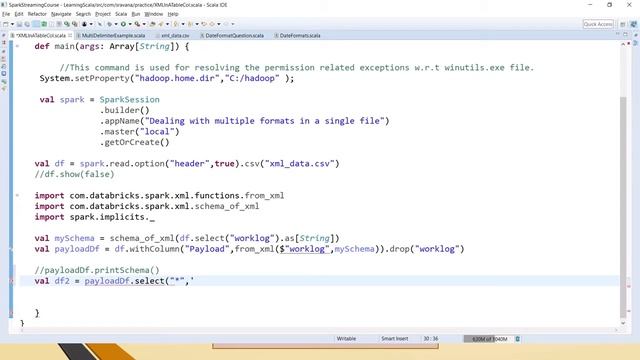The height and width of the screenshot is (360, 640).
Task: Click the editor vertical scrollbar thumb
Action: click(623, 207)
